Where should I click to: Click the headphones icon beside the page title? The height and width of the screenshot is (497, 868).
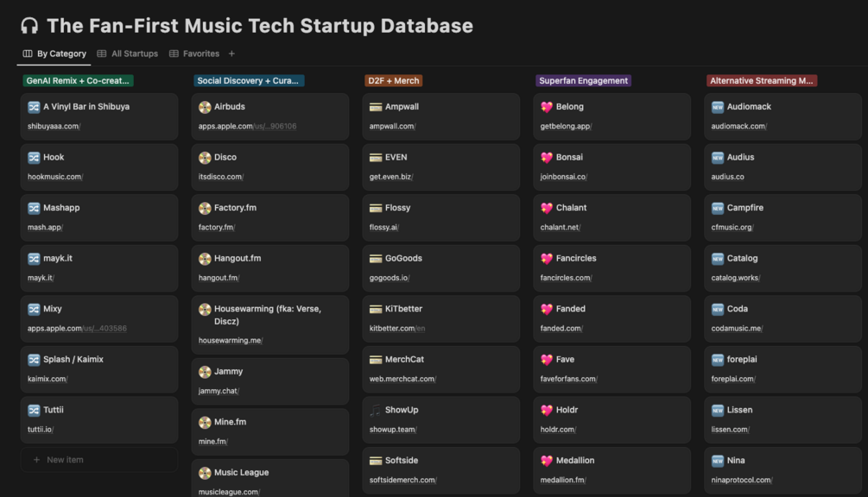coord(29,26)
